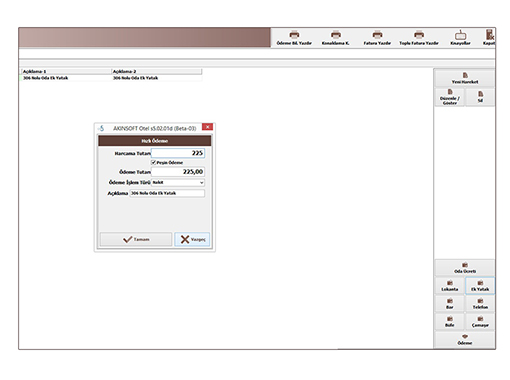Click the Konaklama K. printer icon
510x380 pixels.
(x=336, y=35)
